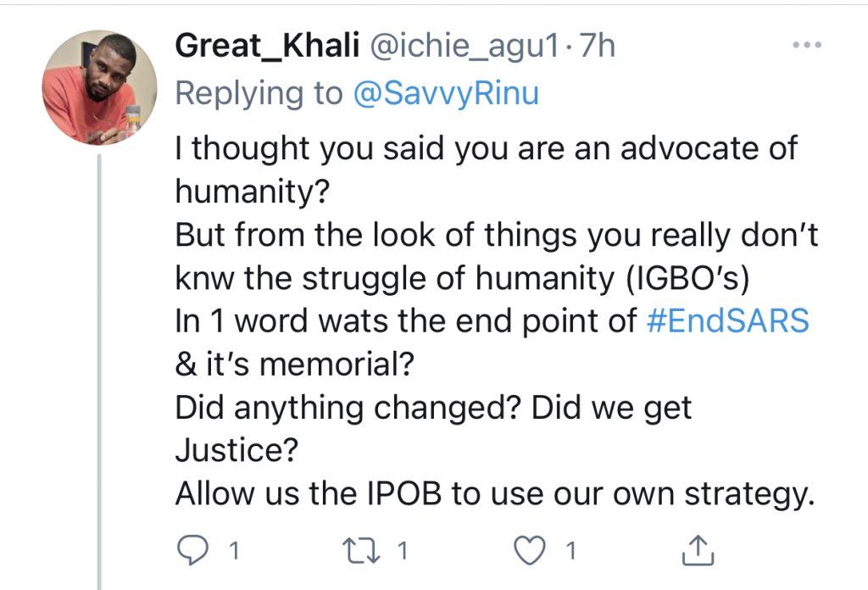Open the three-dot more options menu
The width and height of the screenshot is (868, 590).
tap(807, 45)
